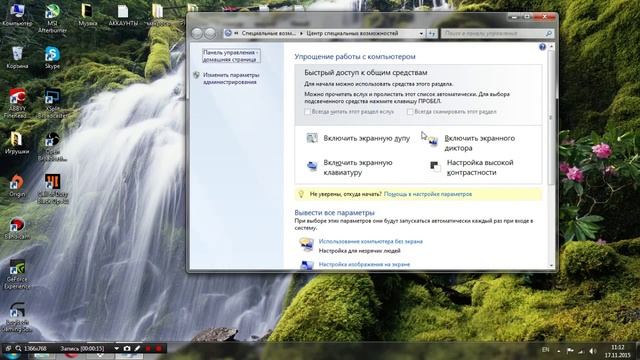Launch GeForce Experience from desktop
This screenshot has height=360, width=640.
click(17, 274)
